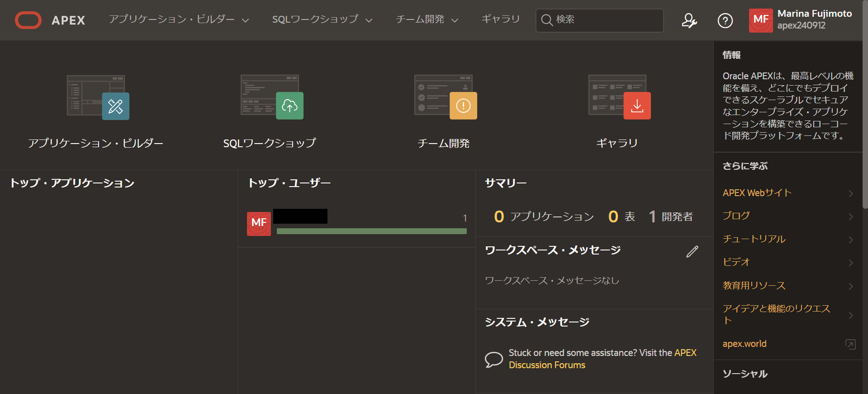868x394 pixels.
Task: Expand the SQLワークショップ menu arrow
Action: click(x=369, y=20)
